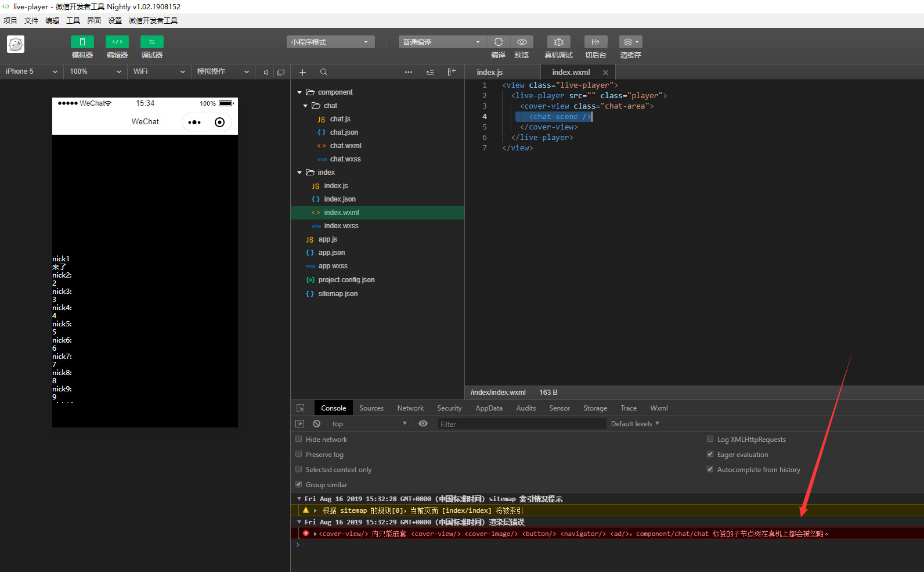Viewport: 924px width, 572px height.
Task: Uncheck the Group similar checkbox
Action: point(299,484)
